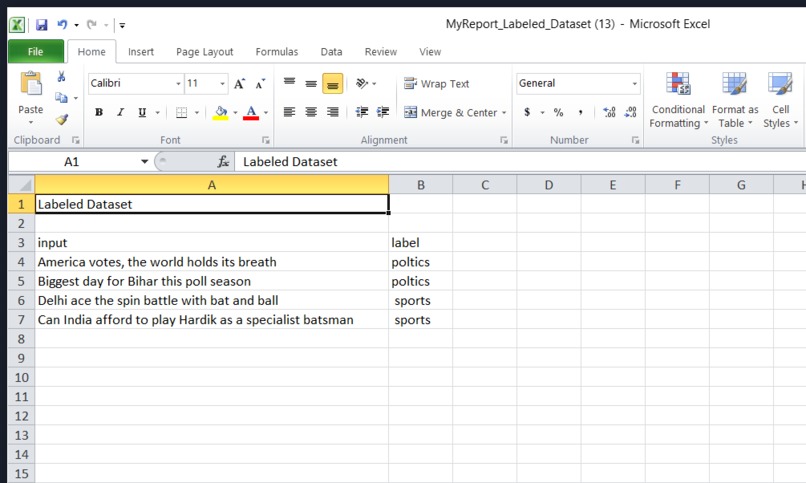Click Increase Decimal icon
The width and height of the screenshot is (806, 483).
pyautogui.click(x=610, y=112)
